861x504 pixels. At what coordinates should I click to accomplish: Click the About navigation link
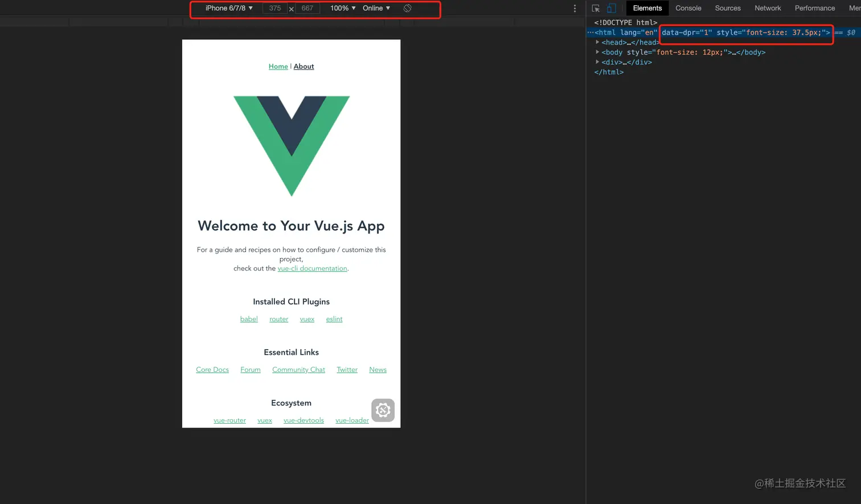coord(304,67)
